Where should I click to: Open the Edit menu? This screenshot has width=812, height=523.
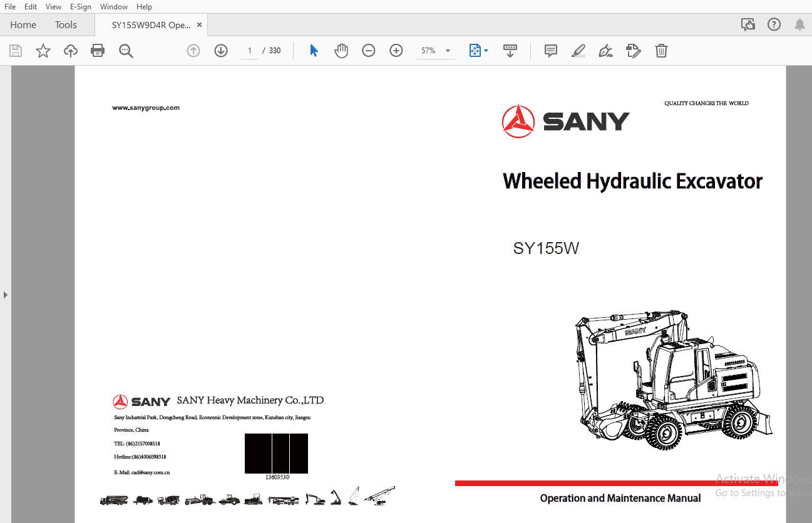(31, 7)
